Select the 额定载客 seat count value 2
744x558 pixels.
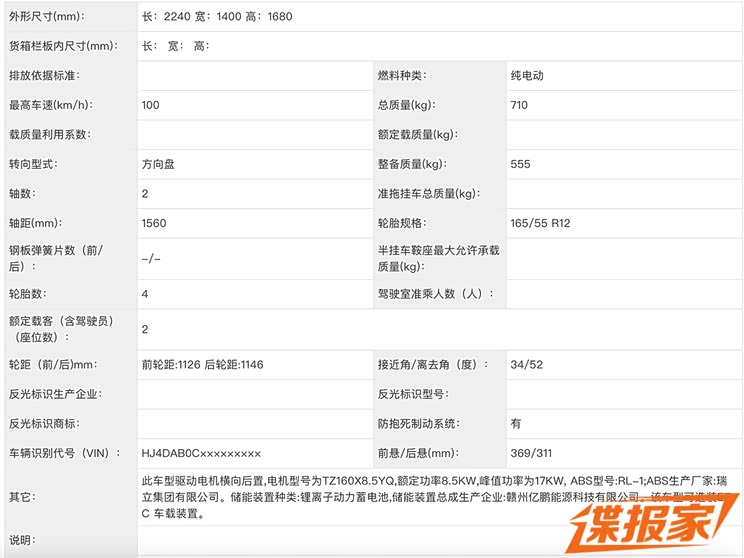coord(145,329)
